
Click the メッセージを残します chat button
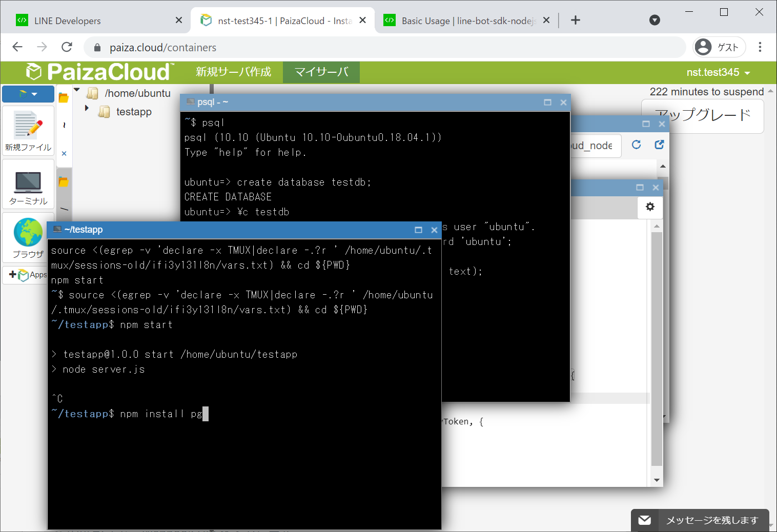tap(700, 520)
